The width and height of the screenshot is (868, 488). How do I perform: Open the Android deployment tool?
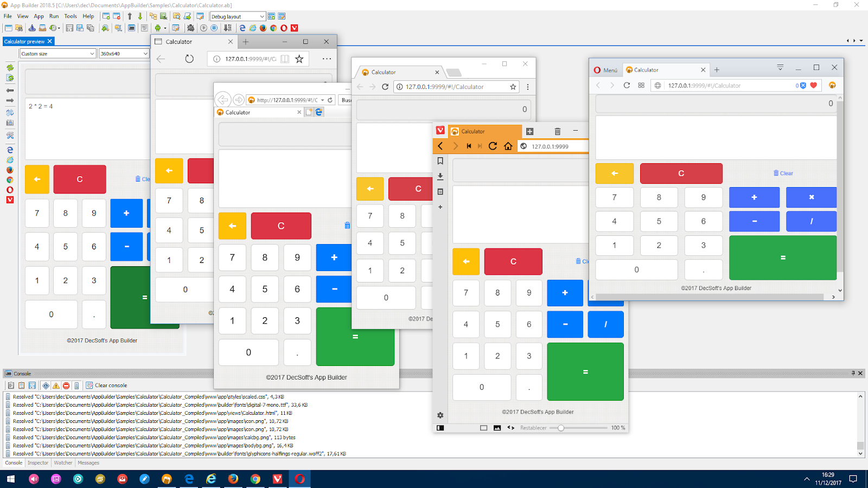(x=157, y=28)
